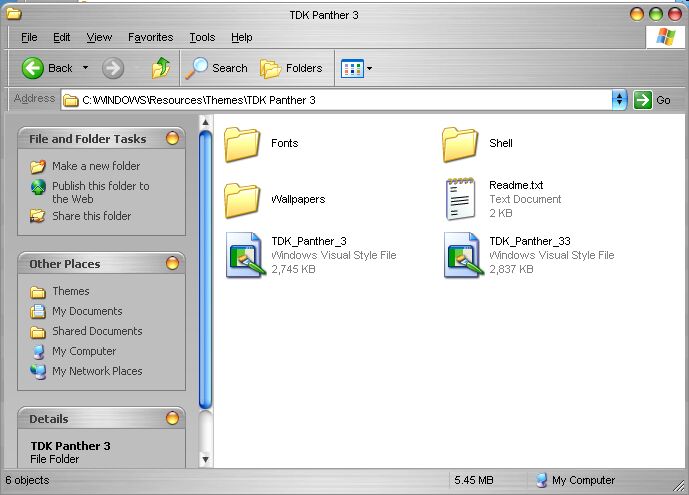The image size is (689, 495).
Task: Select the Readme.txt document icon
Action: [x=460, y=199]
